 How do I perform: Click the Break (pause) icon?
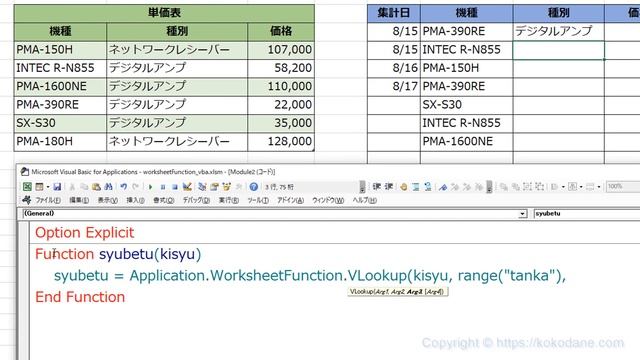[x=163, y=187]
